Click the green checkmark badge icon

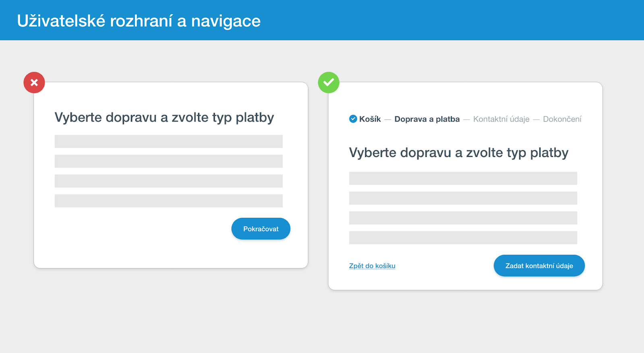(329, 83)
